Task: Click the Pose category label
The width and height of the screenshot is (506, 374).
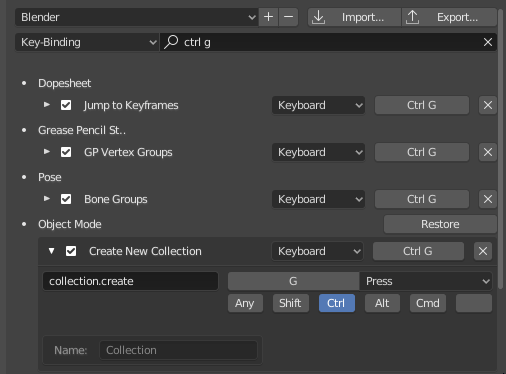Action: pyautogui.click(x=50, y=177)
